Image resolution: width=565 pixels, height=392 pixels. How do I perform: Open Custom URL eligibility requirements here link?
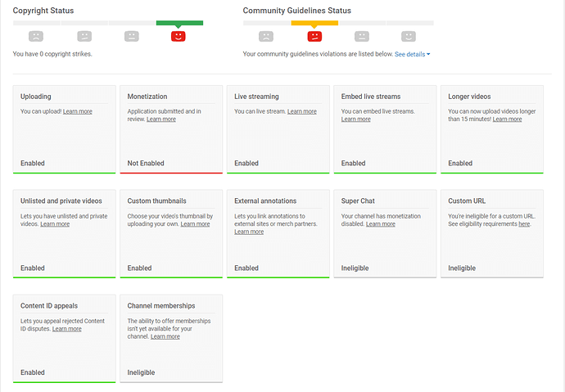click(x=524, y=224)
